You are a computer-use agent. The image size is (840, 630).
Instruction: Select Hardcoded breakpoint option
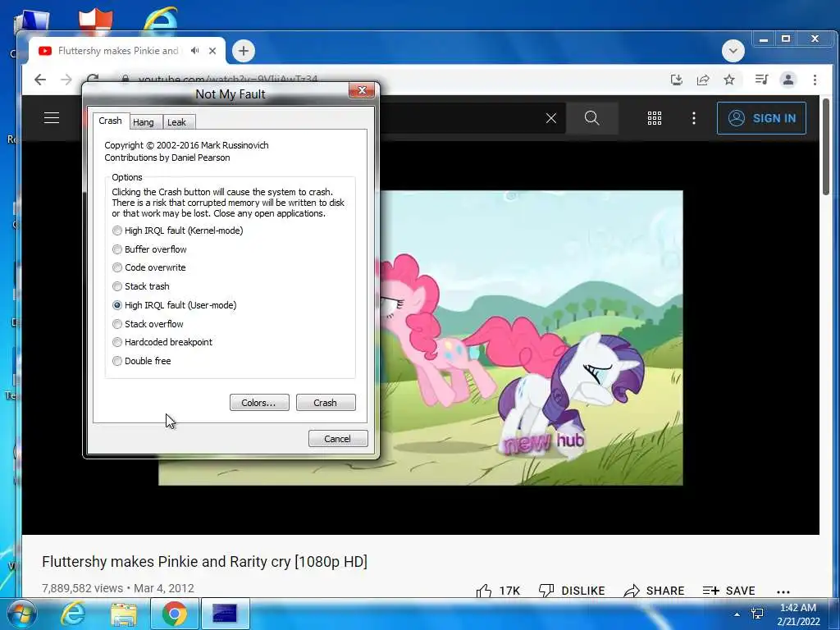(x=162, y=342)
